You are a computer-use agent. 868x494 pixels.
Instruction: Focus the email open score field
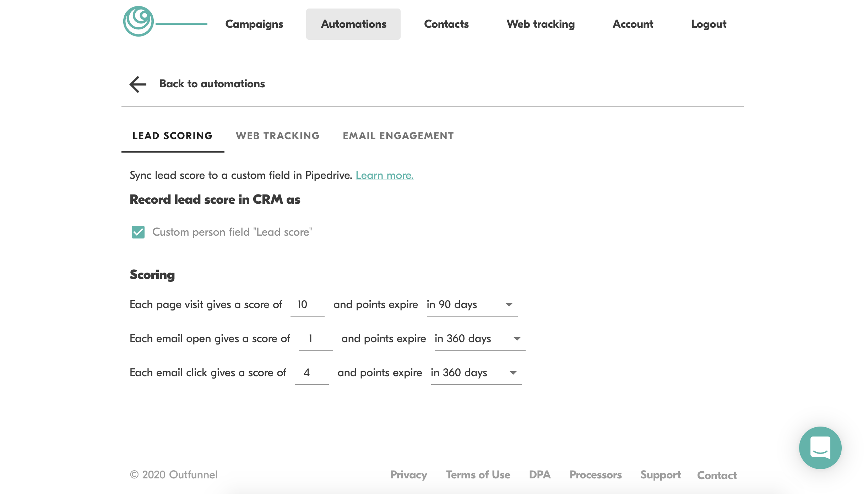coord(316,339)
